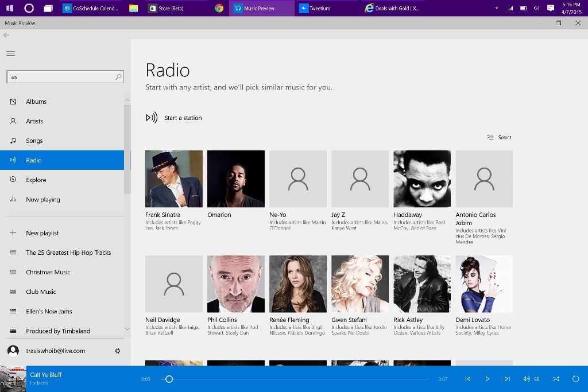
Task: Open the Christmas Music playlist
Action: coord(62,272)
